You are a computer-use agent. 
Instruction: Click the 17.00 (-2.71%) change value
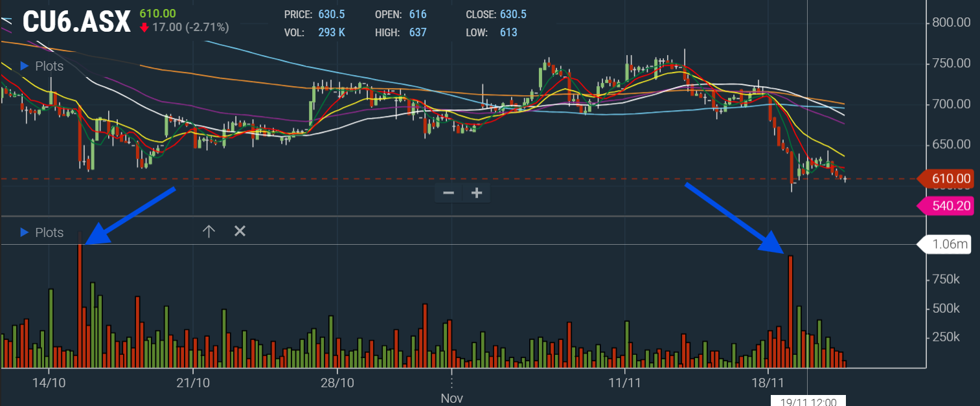coord(190,27)
